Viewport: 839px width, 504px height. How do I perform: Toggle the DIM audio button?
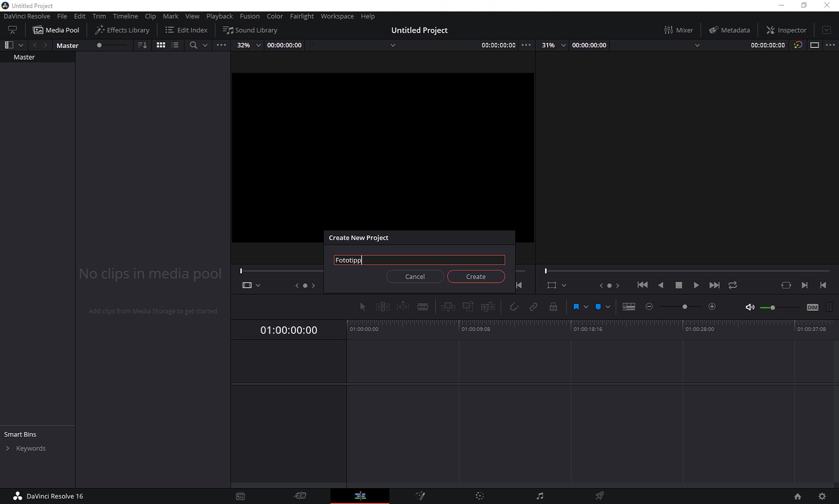pyautogui.click(x=812, y=307)
